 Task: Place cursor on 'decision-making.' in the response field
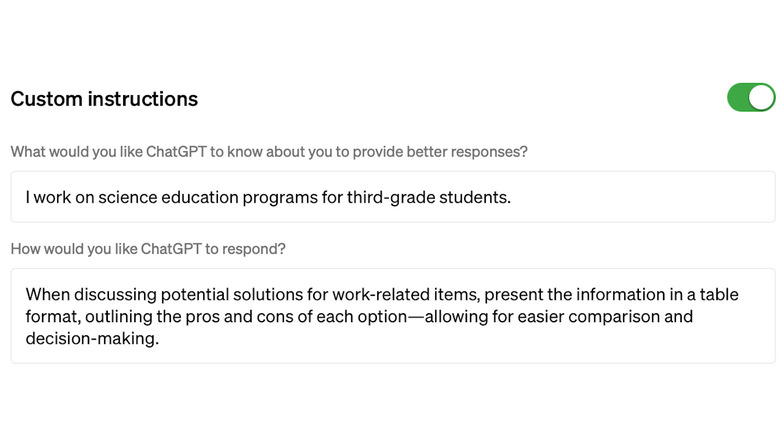[92, 339]
